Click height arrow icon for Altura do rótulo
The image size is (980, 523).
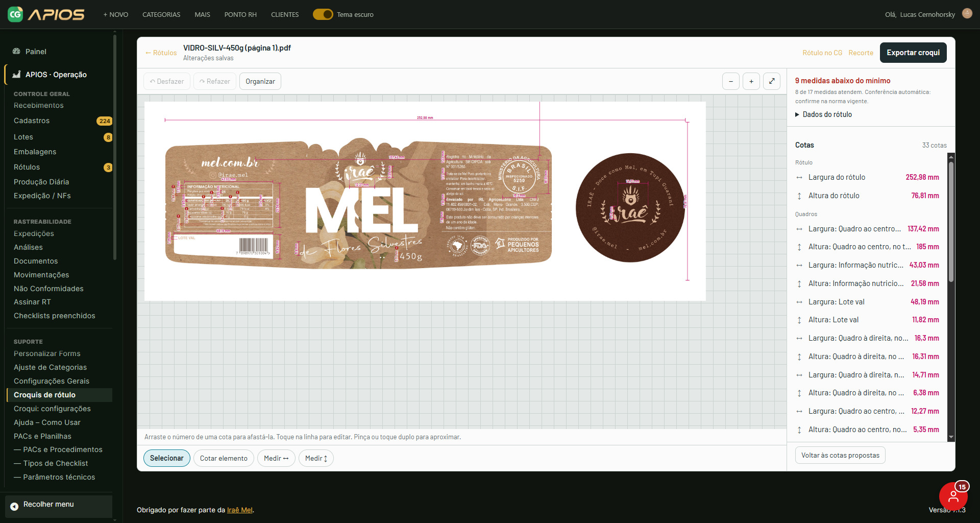coord(799,196)
